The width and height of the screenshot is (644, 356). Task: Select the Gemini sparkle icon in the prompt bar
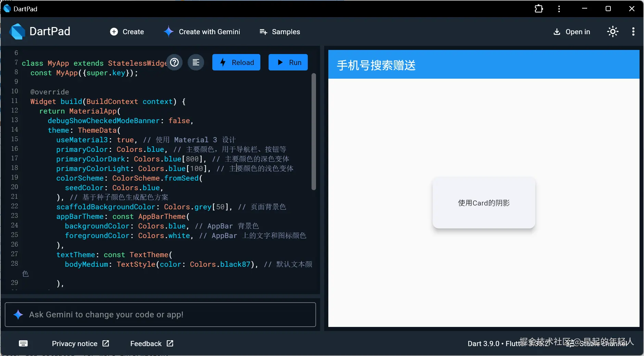[18, 315]
